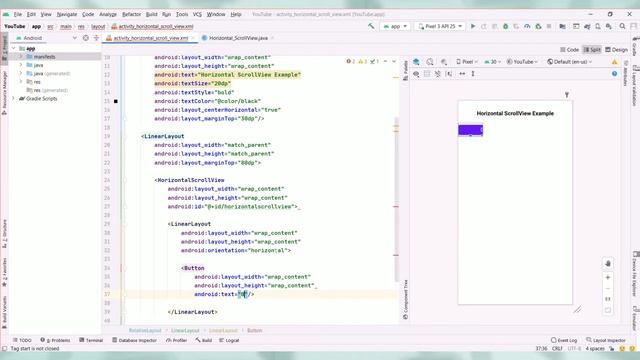This screenshot has width=640, height=360.
Task: Expand the Gradle Scripts node
Action: (x=13, y=99)
